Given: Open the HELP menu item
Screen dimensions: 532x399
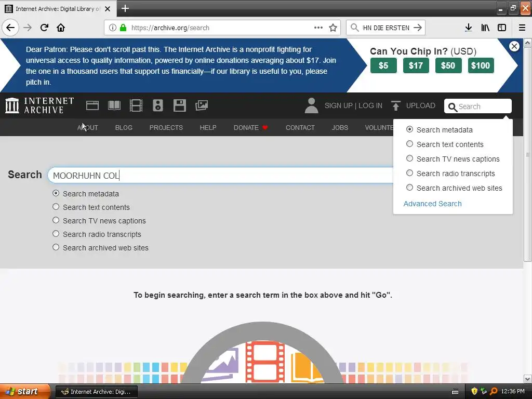Looking at the screenshot, I should tap(208, 128).
